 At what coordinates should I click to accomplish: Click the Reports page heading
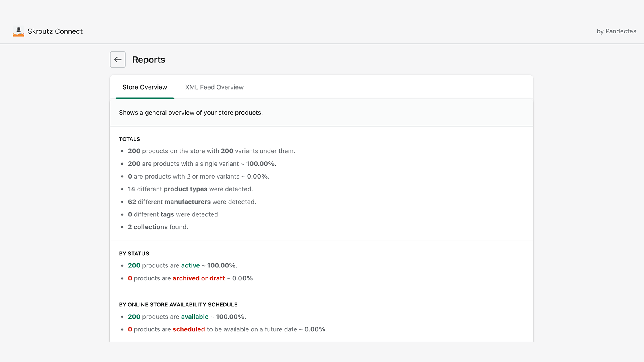click(149, 59)
